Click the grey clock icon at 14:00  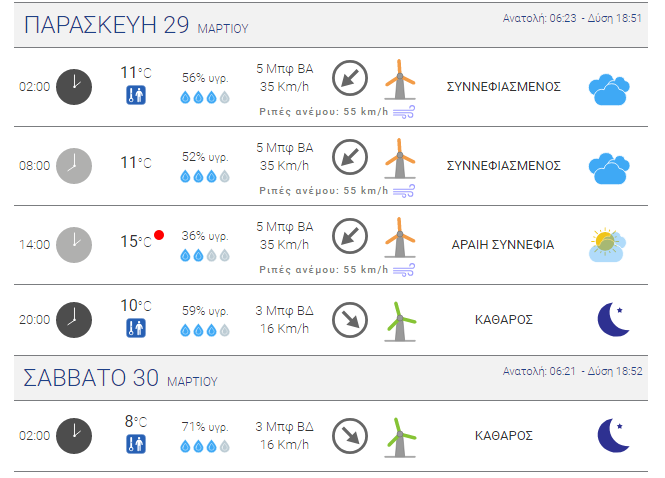[x=74, y=245]
